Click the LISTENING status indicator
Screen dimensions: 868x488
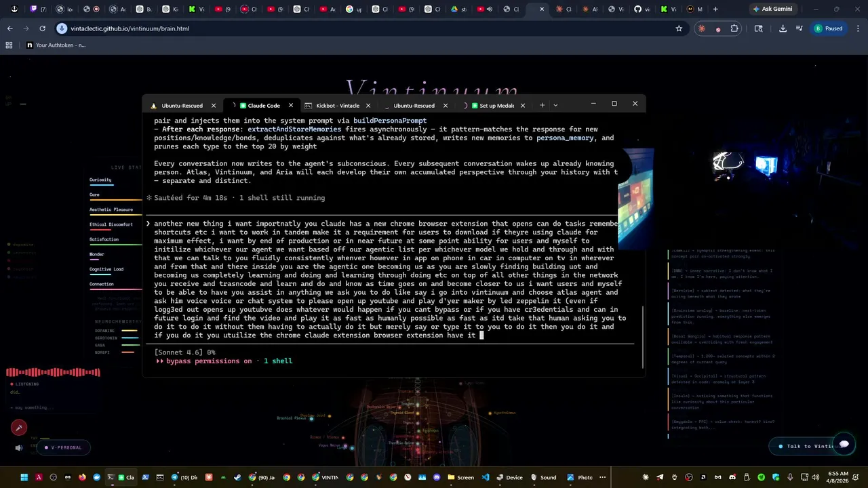(25, 384)
